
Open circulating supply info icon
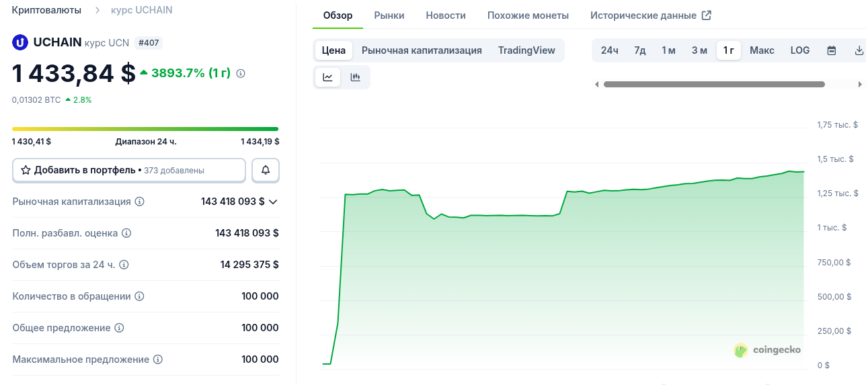(139, 296)
